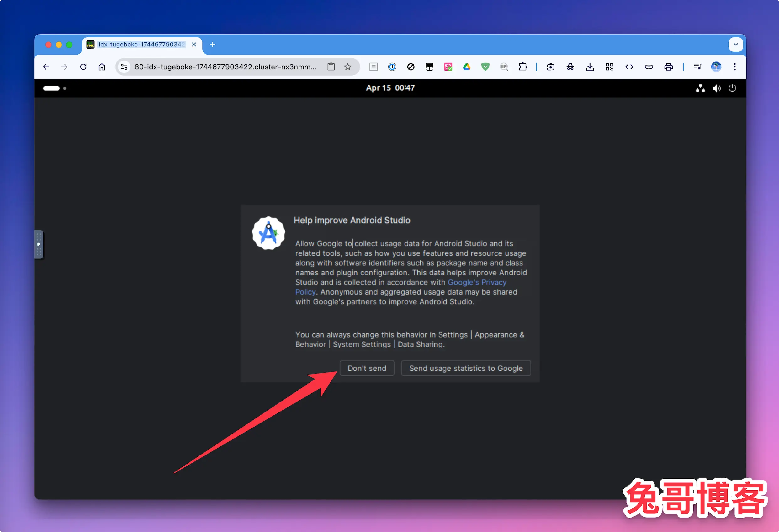Open the Extensions puzzle menu

[522, 67]
